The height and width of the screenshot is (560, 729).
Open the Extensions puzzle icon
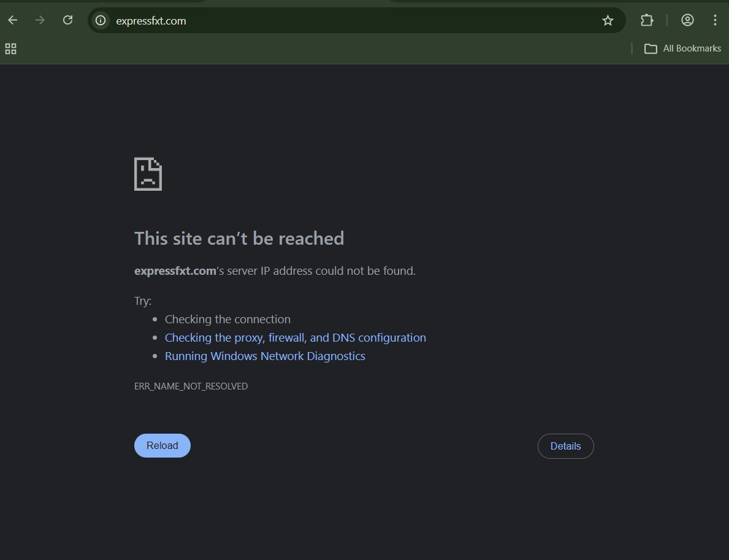tap(647, 20)
